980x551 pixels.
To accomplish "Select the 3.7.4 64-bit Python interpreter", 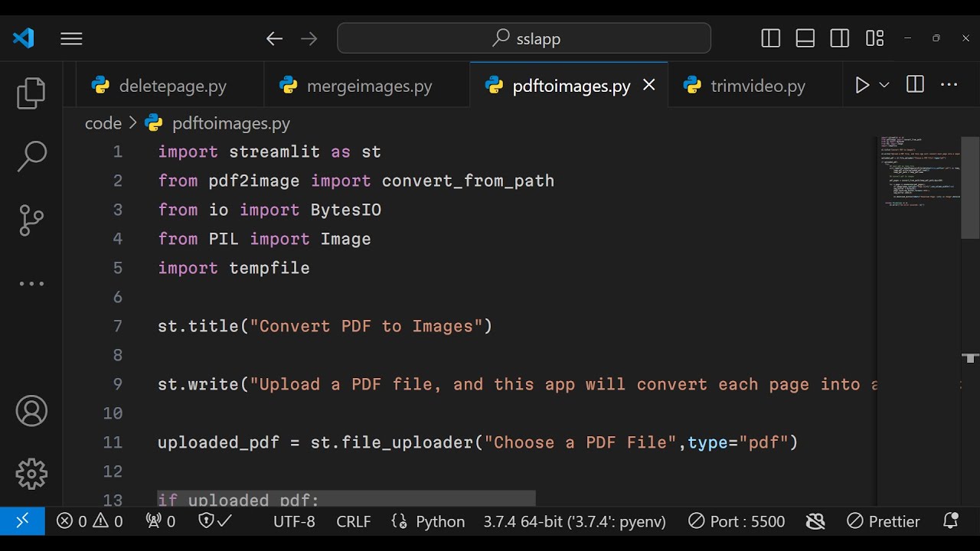I will coord(574,521).
